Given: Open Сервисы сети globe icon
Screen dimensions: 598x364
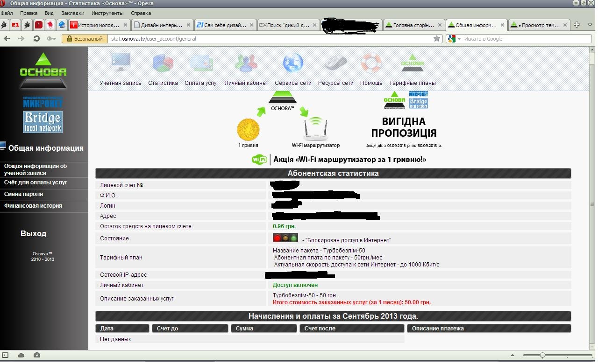Looking at the screenshot, I should tap(293, 63).
